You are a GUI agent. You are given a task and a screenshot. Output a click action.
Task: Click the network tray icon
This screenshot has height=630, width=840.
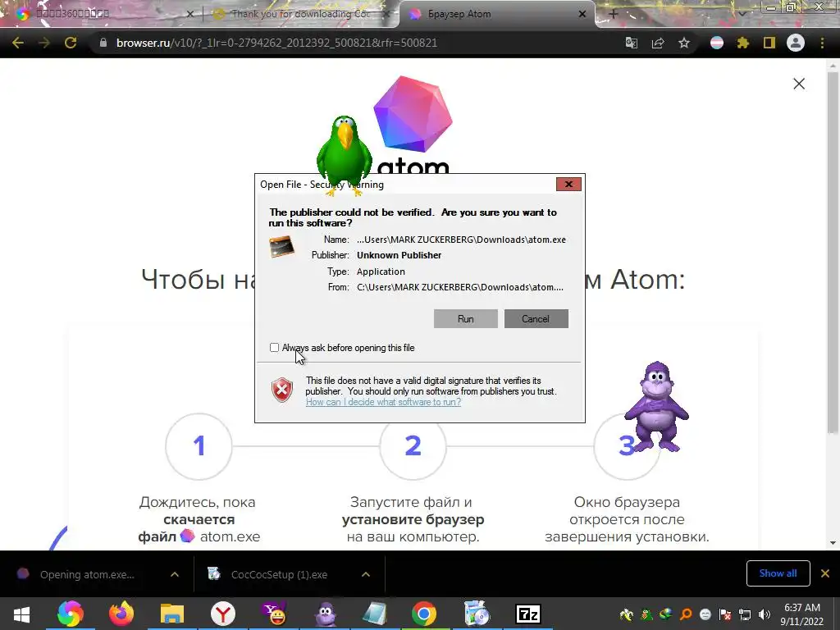pyautogui.click(x=745, y=614)
